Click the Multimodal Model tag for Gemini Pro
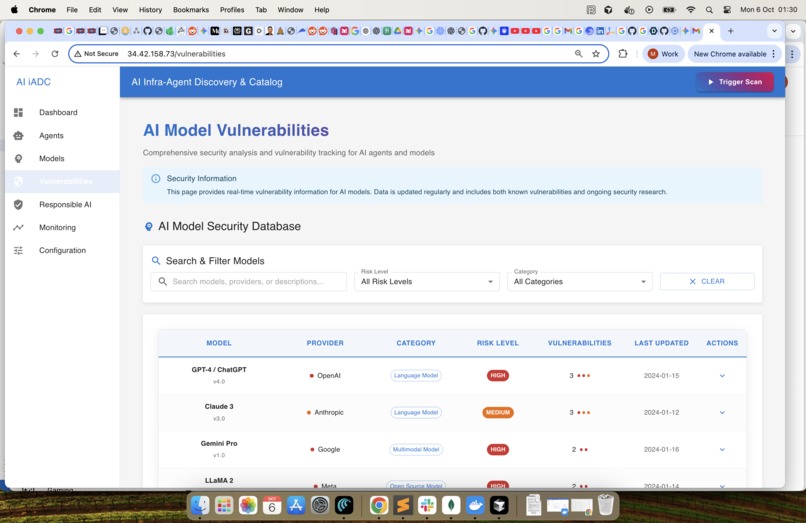The width and height of the screenshot is (806, 523). pos(416,449)
